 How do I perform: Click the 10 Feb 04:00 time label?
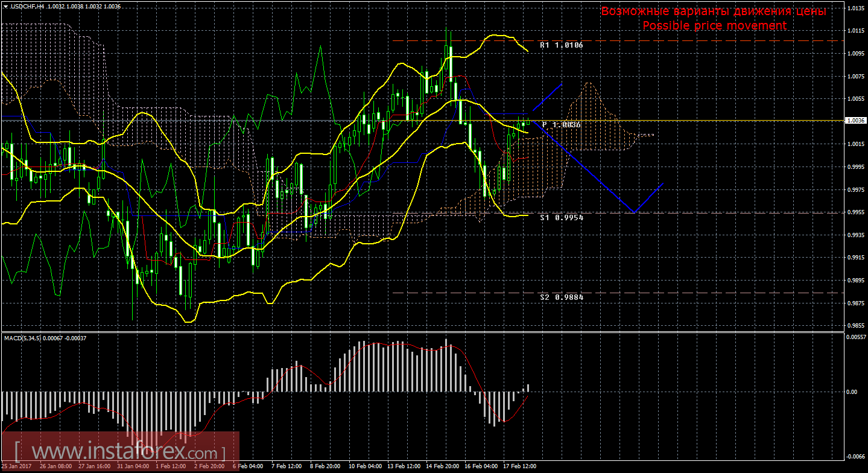[x=364, y=466]
